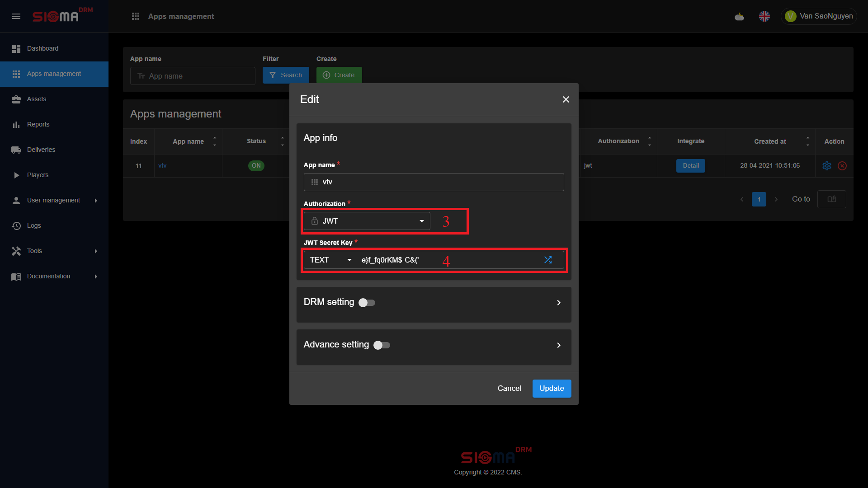Click the Dashboard sidebar icon
The width and height of the screenshot is (868, 488).
coord(16,48)
